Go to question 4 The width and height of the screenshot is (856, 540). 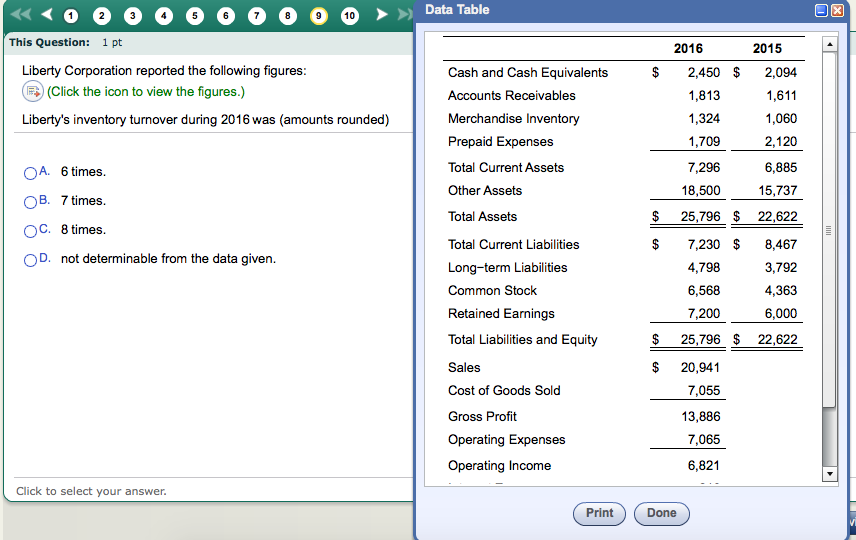tap(164, 16)
